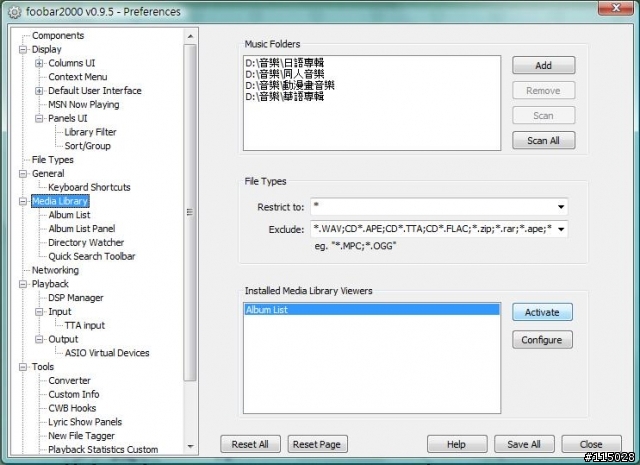
Task: Click the foobar2000 gear title icon
Action: pos(14,12)
